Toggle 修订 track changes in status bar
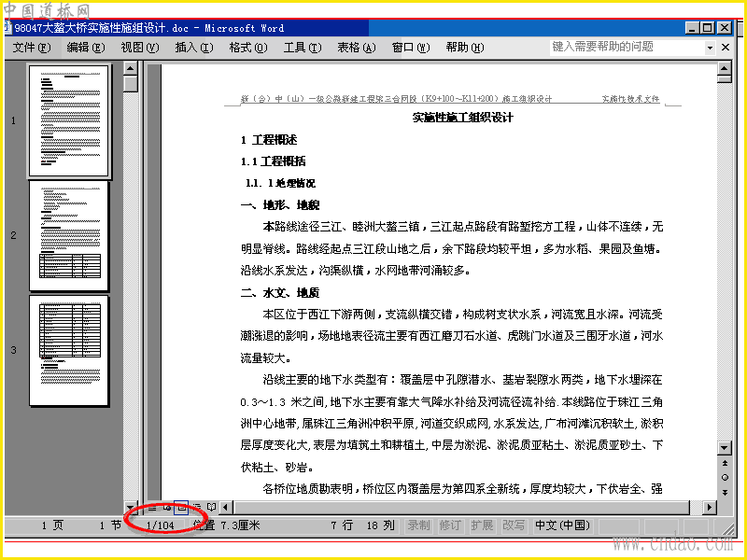Viewport: 747px width, 560px height. (x=450, y=525)
